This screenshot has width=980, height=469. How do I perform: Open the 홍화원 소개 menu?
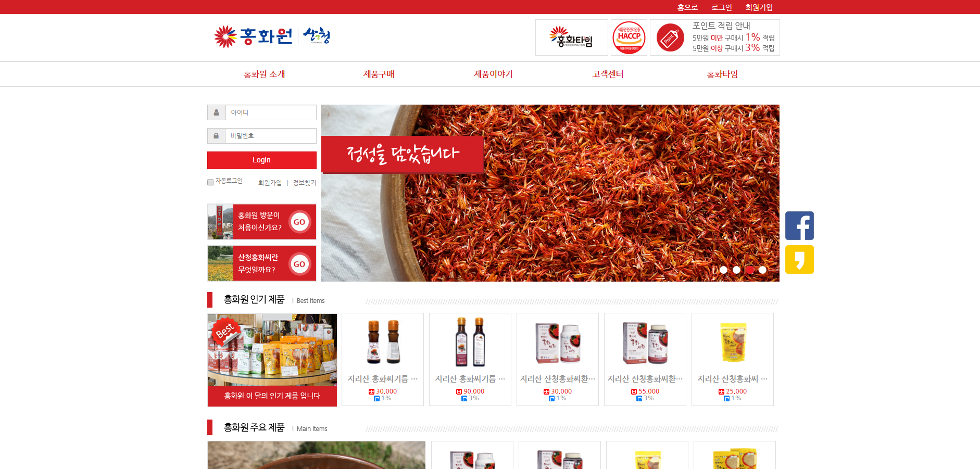264,74
